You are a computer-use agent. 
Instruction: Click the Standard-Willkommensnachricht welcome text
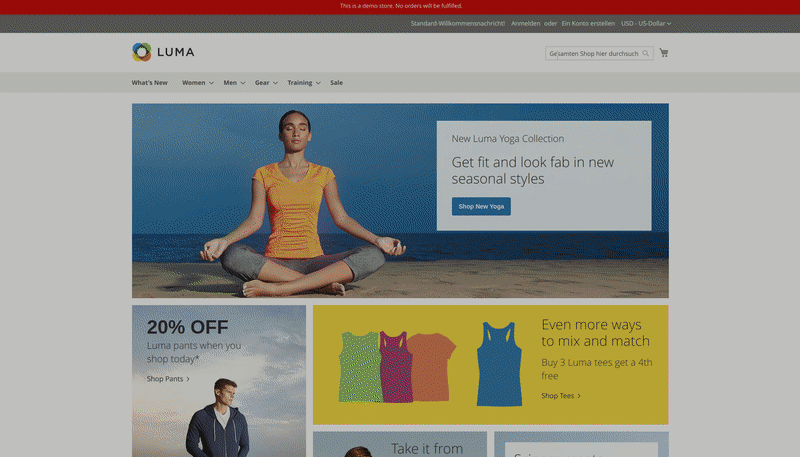coord(458,23)
